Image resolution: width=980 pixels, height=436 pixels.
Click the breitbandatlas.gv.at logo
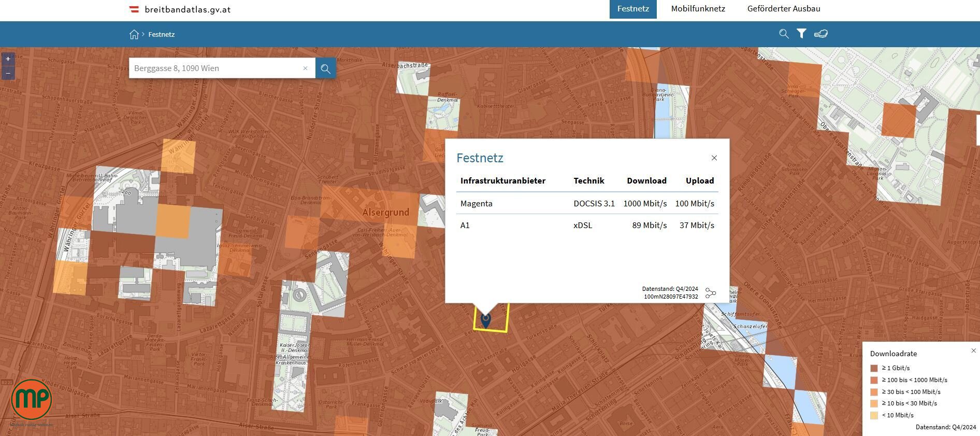[180, 9]
